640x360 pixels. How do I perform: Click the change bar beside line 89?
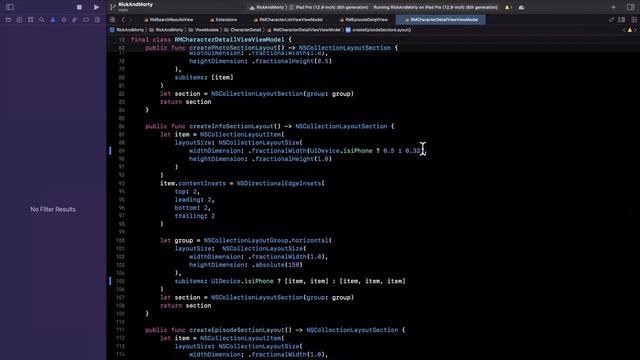110,151
